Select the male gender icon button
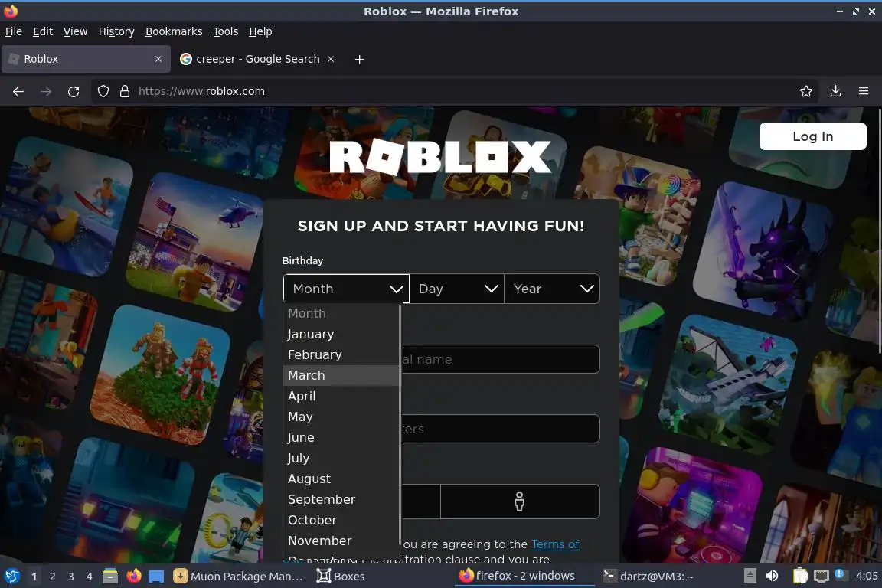Screen dimensions: 882x588 click(x=520, y=501)
